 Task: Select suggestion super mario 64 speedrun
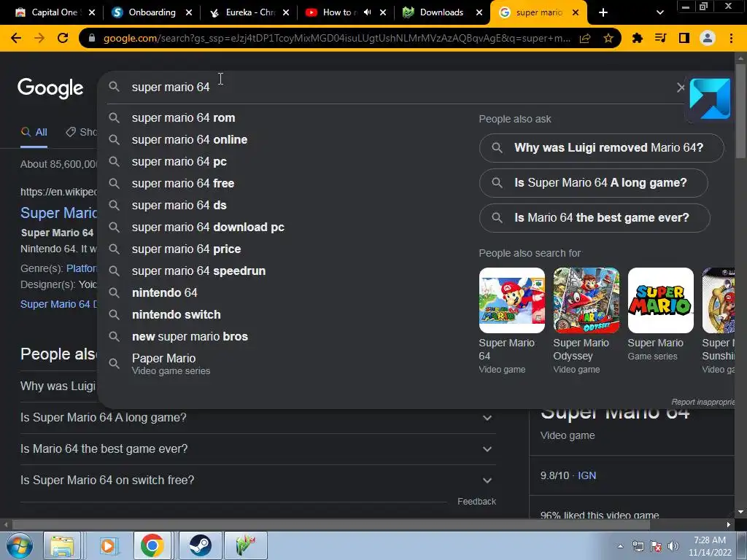(286, 271)
